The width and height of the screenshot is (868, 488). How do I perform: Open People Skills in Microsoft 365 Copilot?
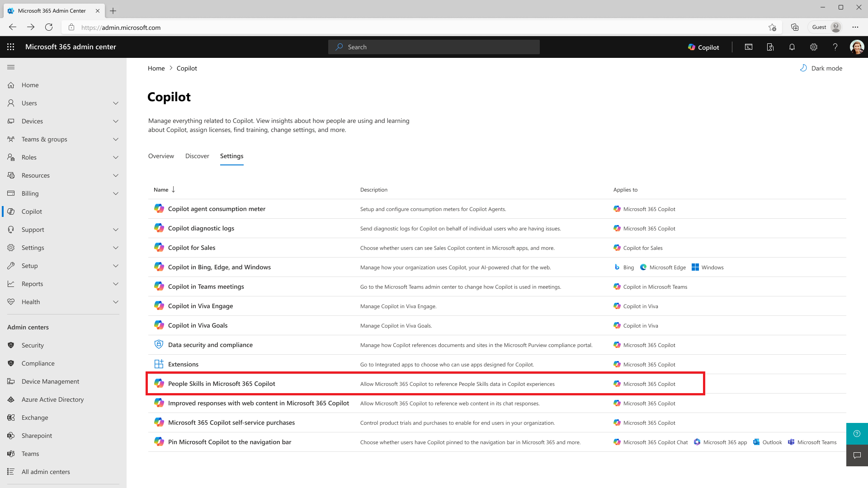coord(222,384)
